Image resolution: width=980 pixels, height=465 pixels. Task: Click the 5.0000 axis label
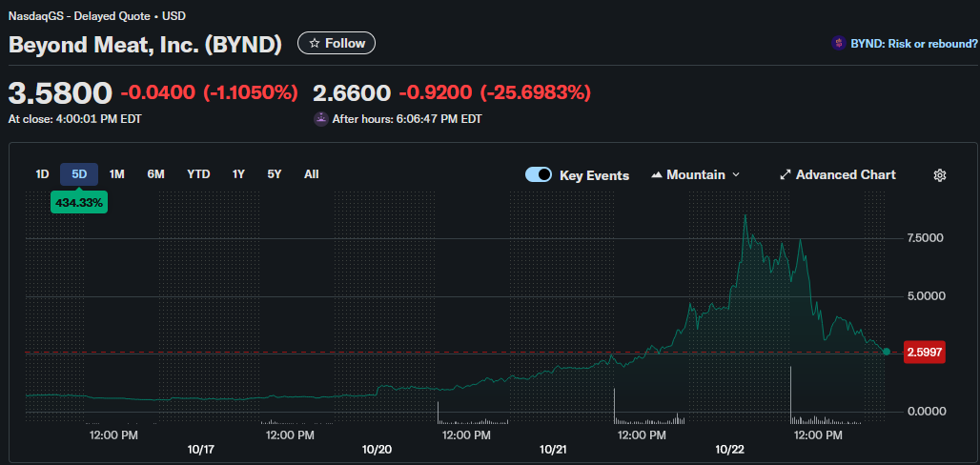click(927, 295)
